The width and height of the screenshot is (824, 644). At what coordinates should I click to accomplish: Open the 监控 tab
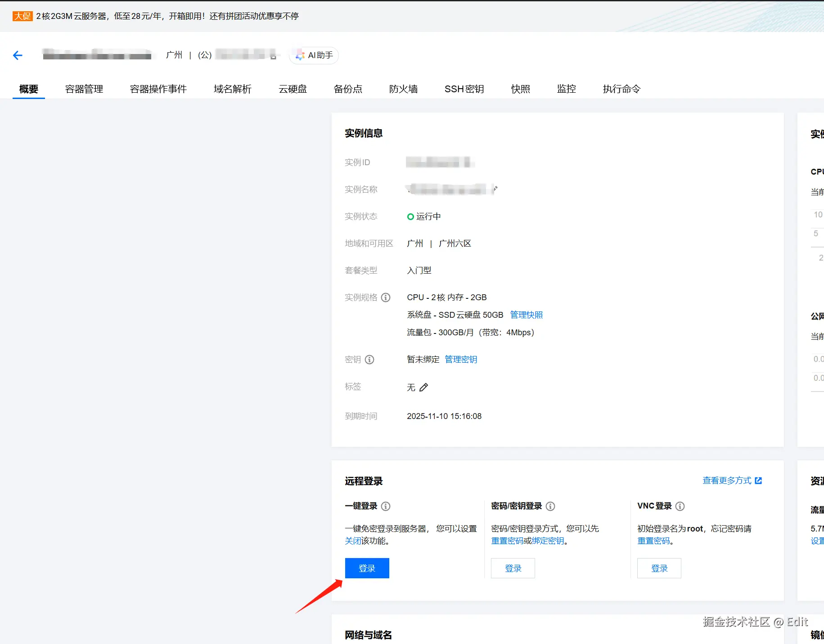567,89
